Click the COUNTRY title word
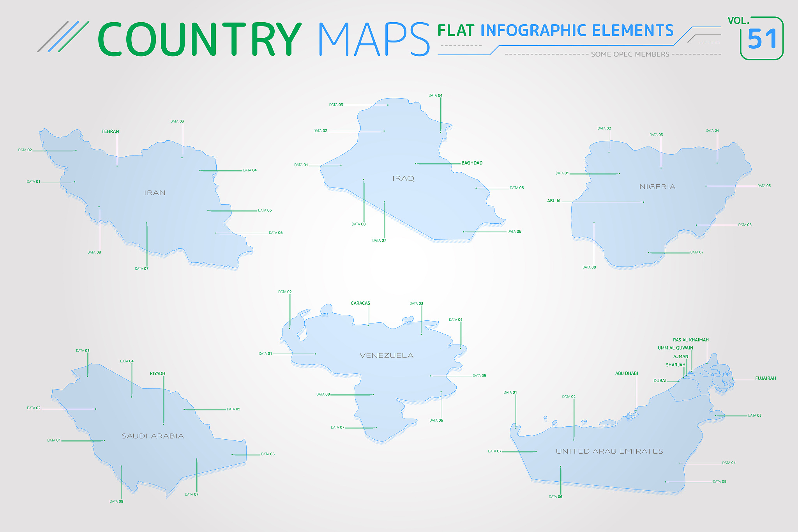This screenshot has width=798, height=532. 199,39
